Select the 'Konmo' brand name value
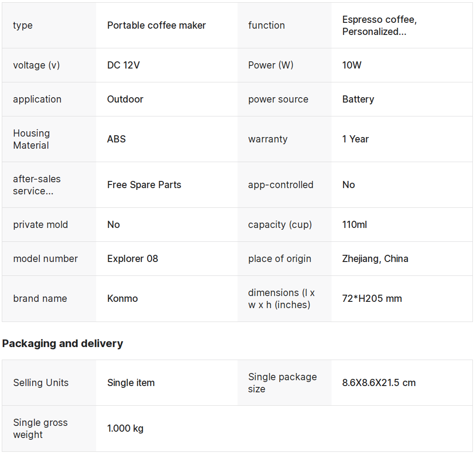 coord(122,299)
